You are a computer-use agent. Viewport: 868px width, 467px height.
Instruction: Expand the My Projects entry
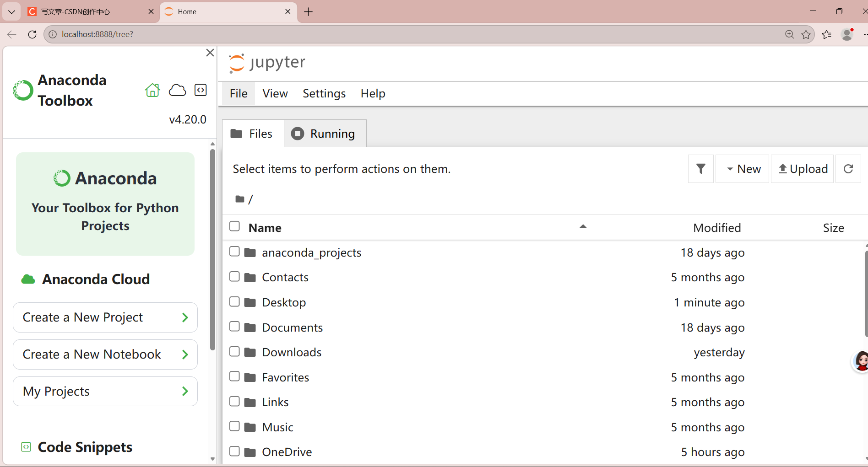click(105, 392)
